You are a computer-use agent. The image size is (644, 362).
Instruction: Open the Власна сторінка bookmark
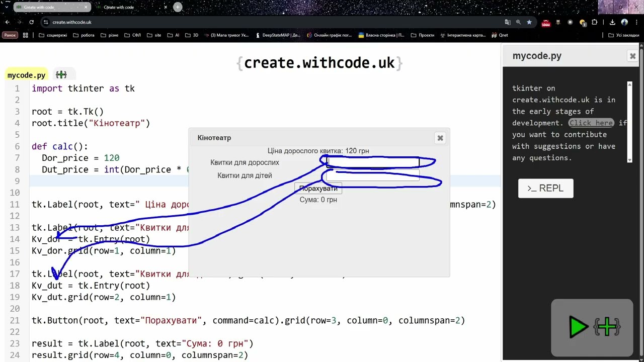[381, 35]
